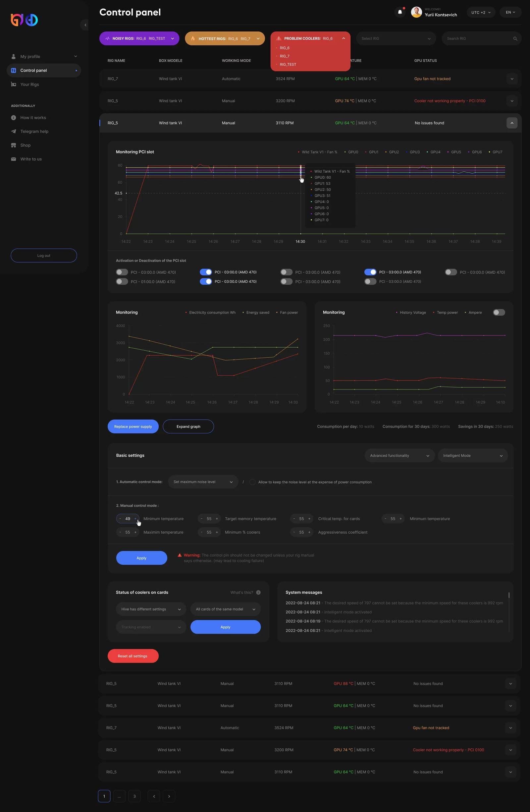Enable keep noise level radio option
This screenshot has height=812, width=530.
click(x=252, y=482)
